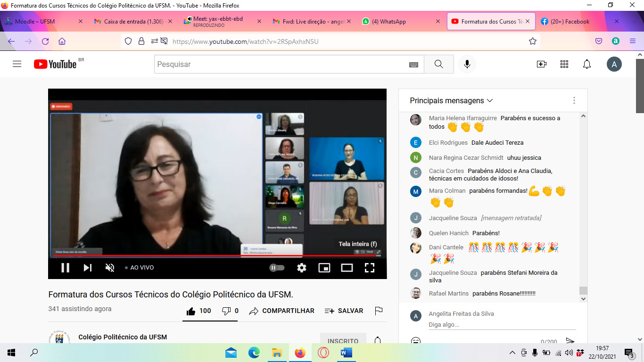Screen dimensions: 644x362
Task: Open the YouTube apps grid
Action: point(564,64)
